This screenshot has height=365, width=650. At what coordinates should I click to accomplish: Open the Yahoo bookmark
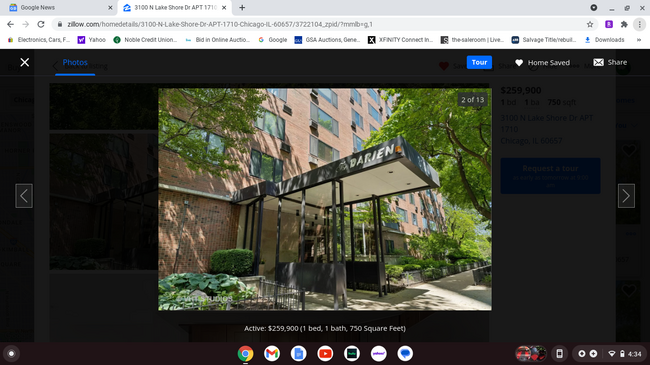coord(92,40)
